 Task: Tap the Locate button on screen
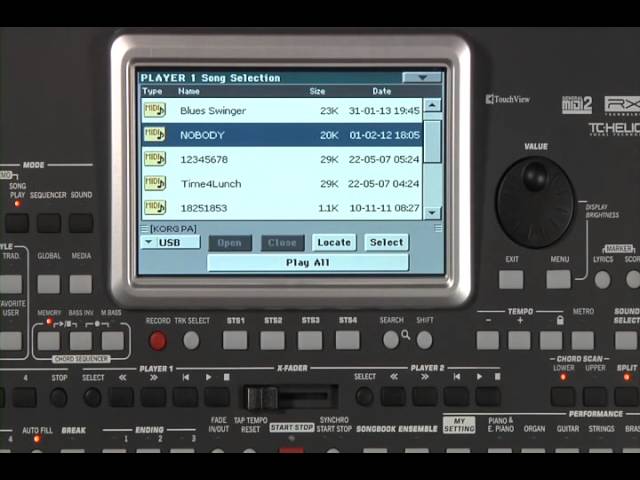[334, 242]
